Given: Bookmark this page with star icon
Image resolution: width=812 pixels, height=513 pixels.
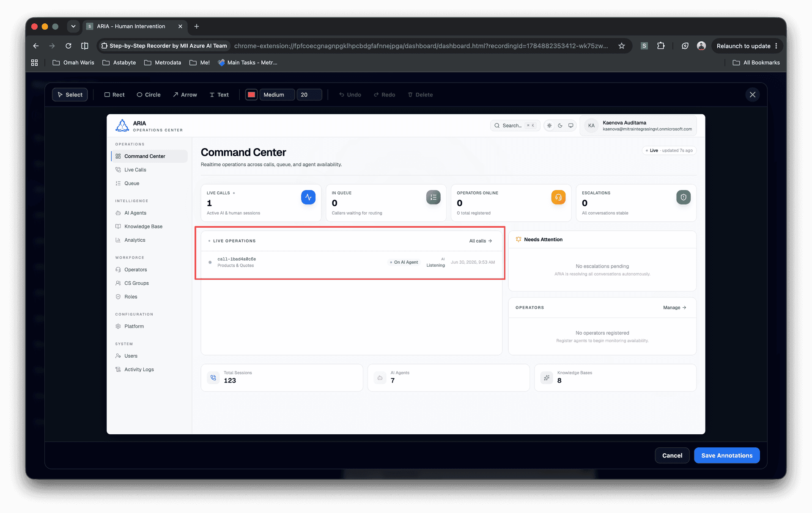Looking at the screenshot, I should (621, 46).
